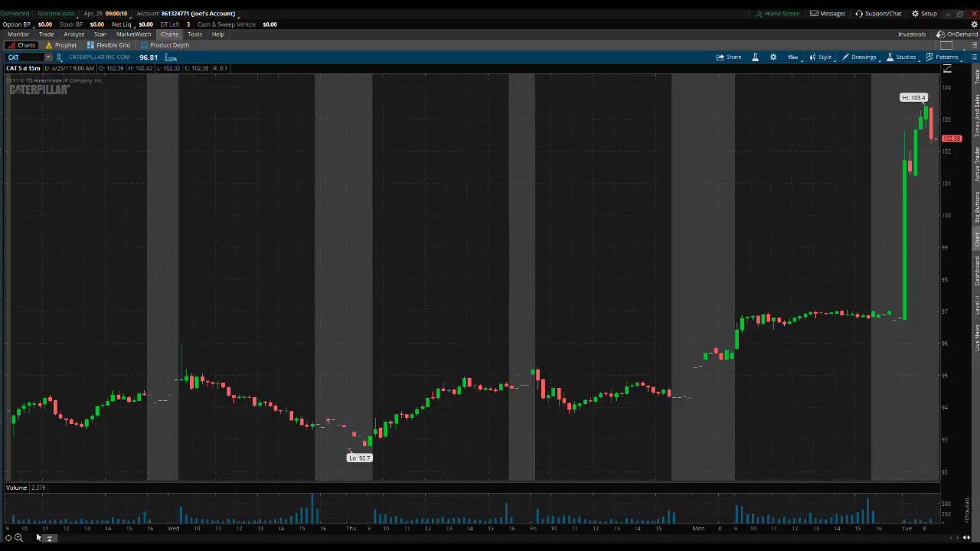Open the Studies menu

901,57
